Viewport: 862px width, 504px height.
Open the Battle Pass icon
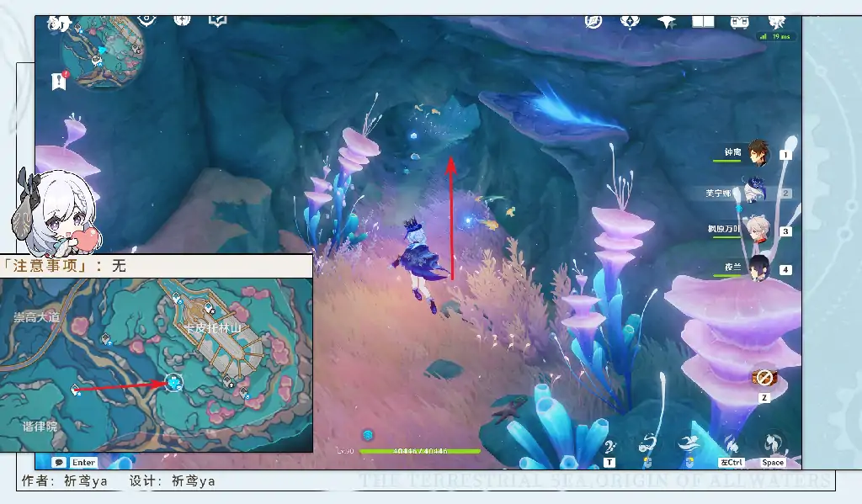click(739, 22)
